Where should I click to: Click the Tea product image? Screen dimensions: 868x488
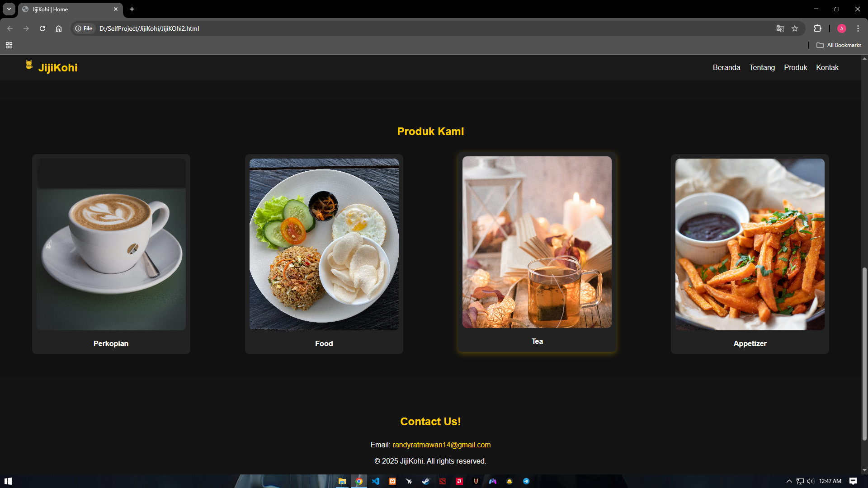(537, 242)
